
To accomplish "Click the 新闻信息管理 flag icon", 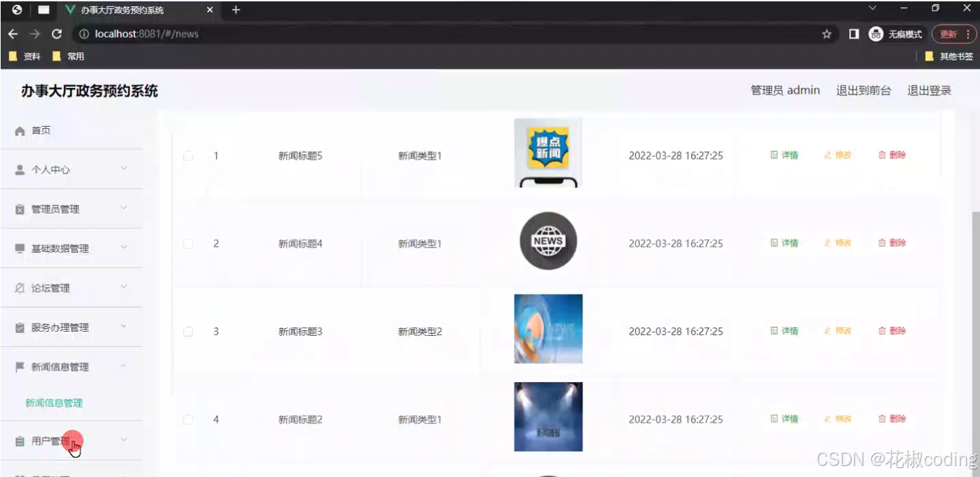I will pyautogui.click(x=20, y=367).
